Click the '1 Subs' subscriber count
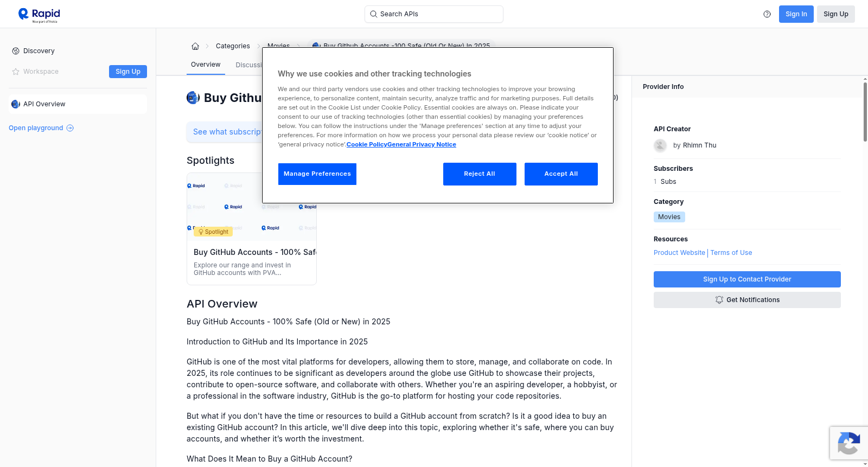Viewport: 868px width, 467px height. (665, 182)
